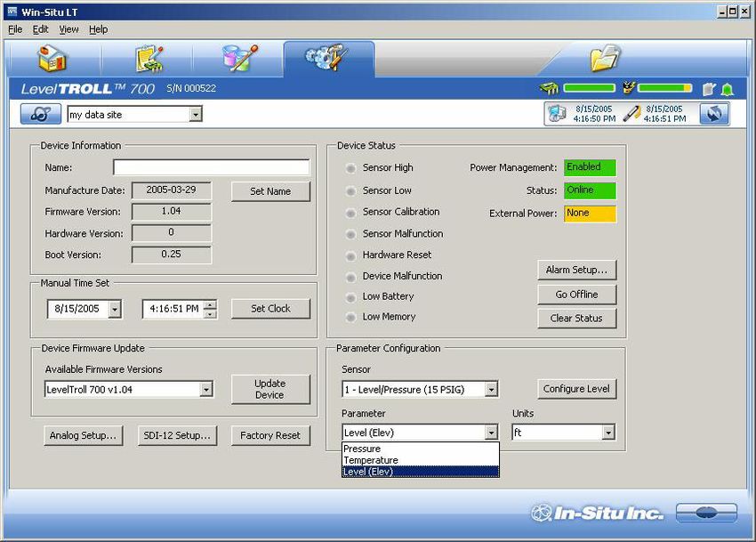Image resolution: width=756 pixels, height=542 pixels.
Task: Click the device memory chip icon
Action: [549, 88]
